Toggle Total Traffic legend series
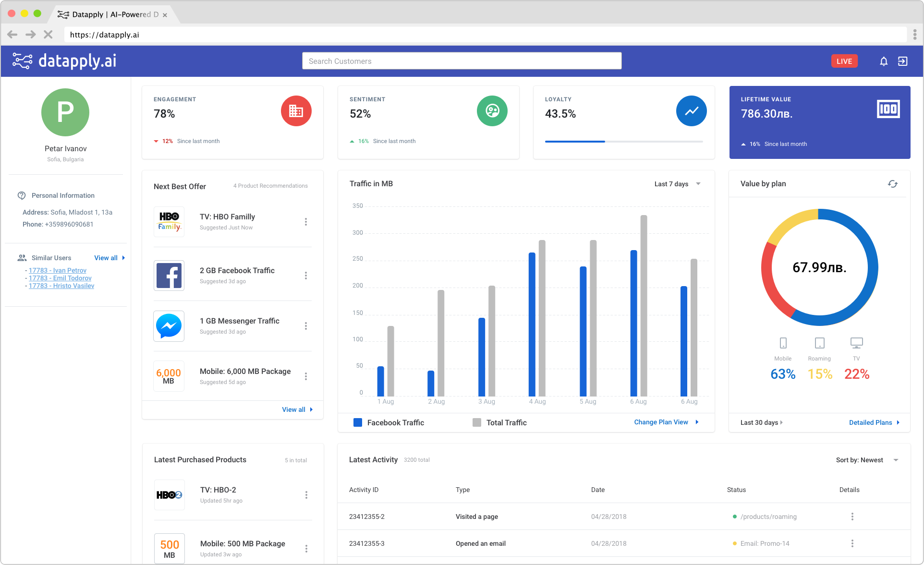 (499, 422)
